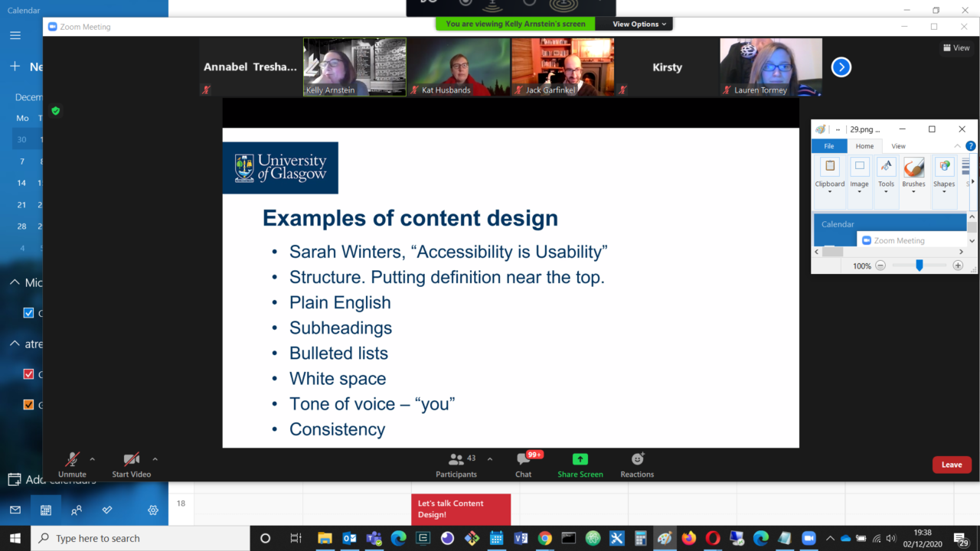Open the microphone options chevron beside Unmute
Image resolution: width=980 pixels, height=551 pixels.
(90, 461)
